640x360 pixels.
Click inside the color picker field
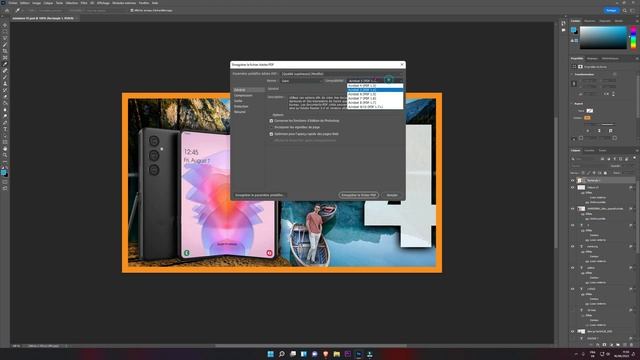point(603,38)
